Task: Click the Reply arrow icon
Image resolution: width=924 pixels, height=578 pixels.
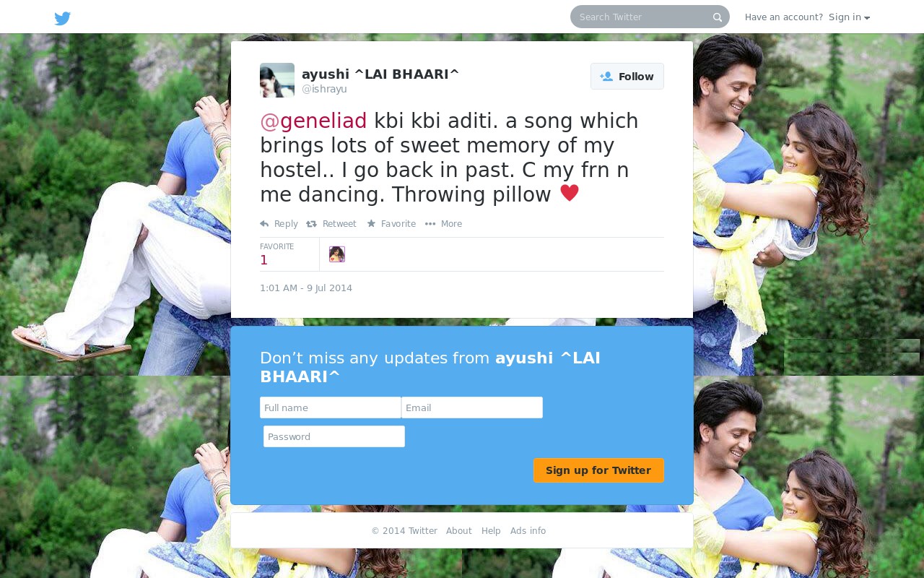Action: pos(264,224)
